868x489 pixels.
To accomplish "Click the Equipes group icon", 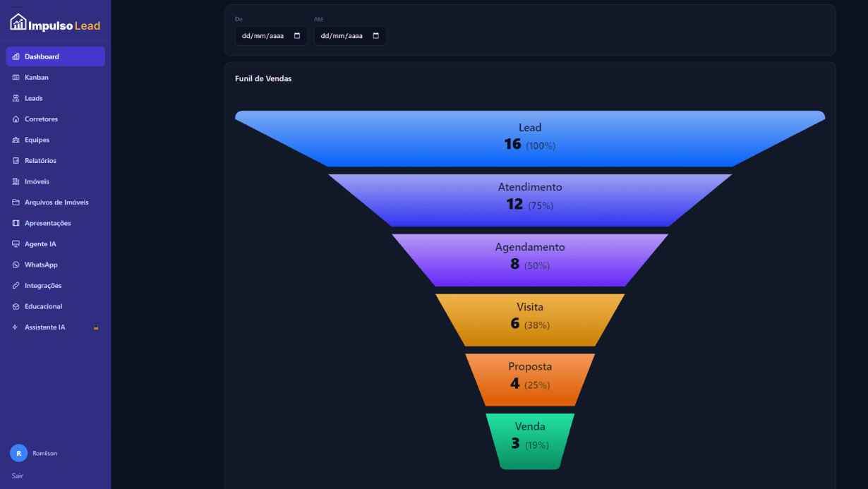I will [x=16, y=140].
